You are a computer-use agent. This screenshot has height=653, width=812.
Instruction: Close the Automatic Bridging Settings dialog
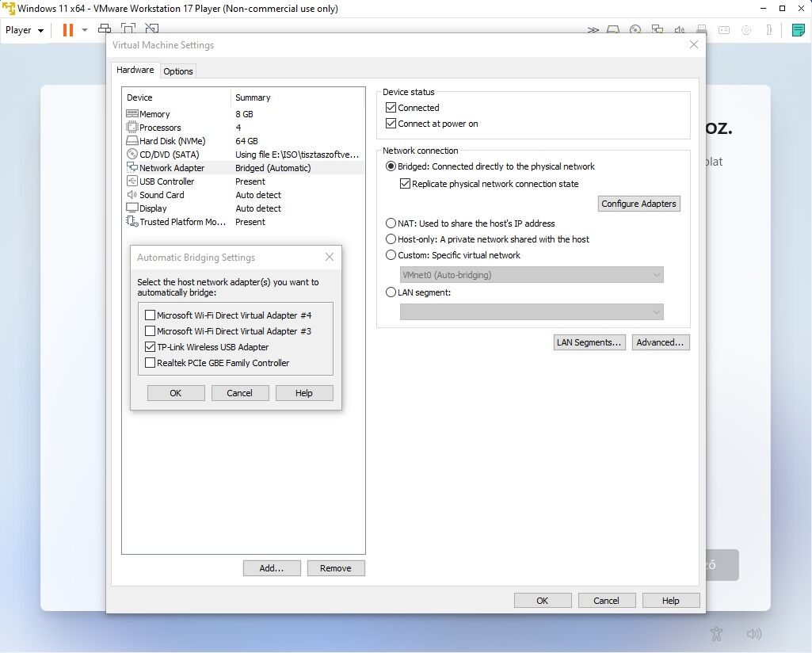coord(330,257)
